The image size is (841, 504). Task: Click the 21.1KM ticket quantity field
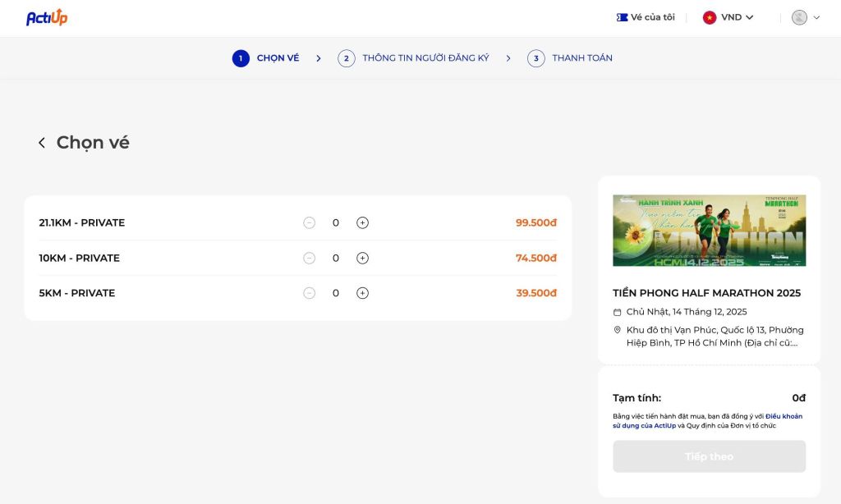pyautogui.click(x=336, y=222)
